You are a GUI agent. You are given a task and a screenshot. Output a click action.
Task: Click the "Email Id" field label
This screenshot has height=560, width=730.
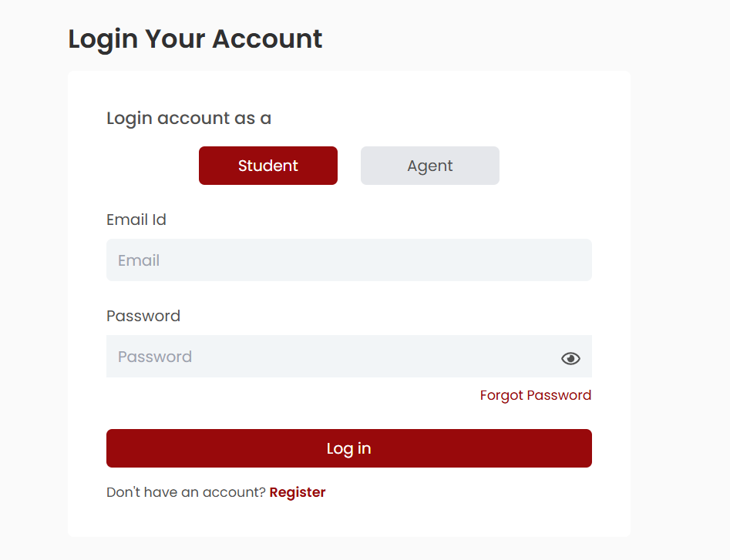pos(136,220)
